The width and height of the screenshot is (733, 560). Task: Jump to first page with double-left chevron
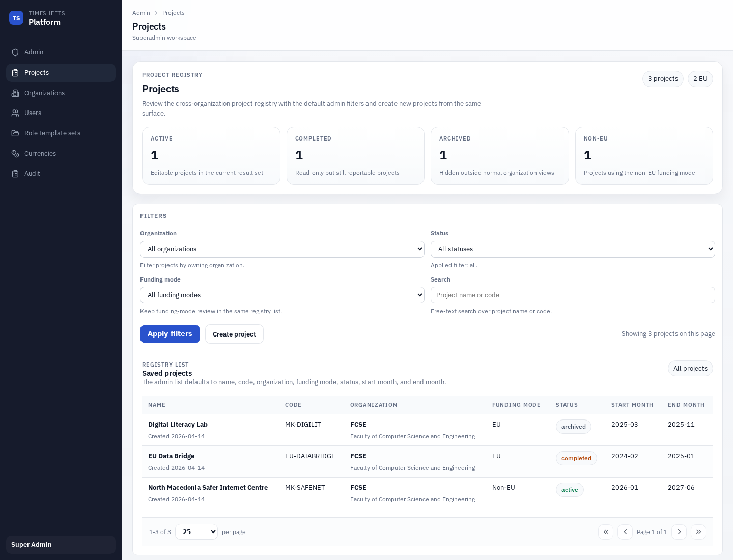[606, 531]
